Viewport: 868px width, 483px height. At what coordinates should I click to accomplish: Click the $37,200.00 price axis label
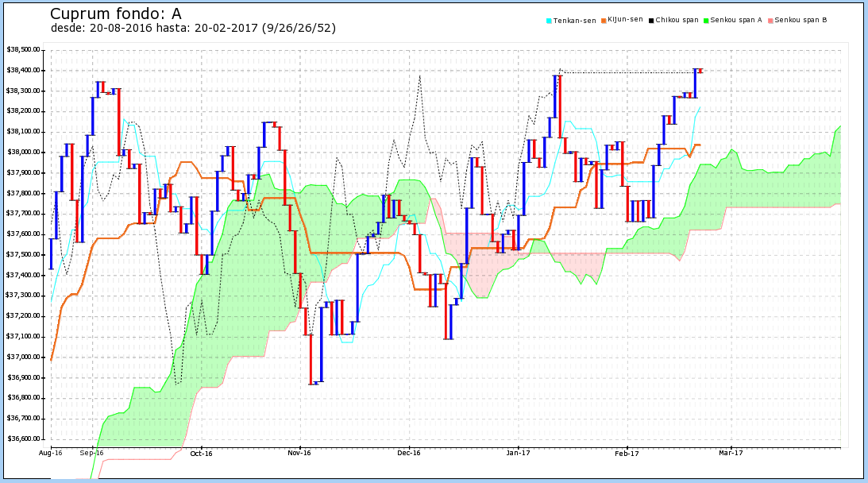23,315
